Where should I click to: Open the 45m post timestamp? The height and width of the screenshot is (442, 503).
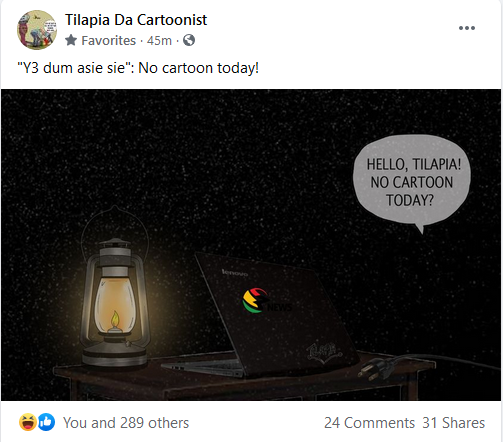click(159, 41)
